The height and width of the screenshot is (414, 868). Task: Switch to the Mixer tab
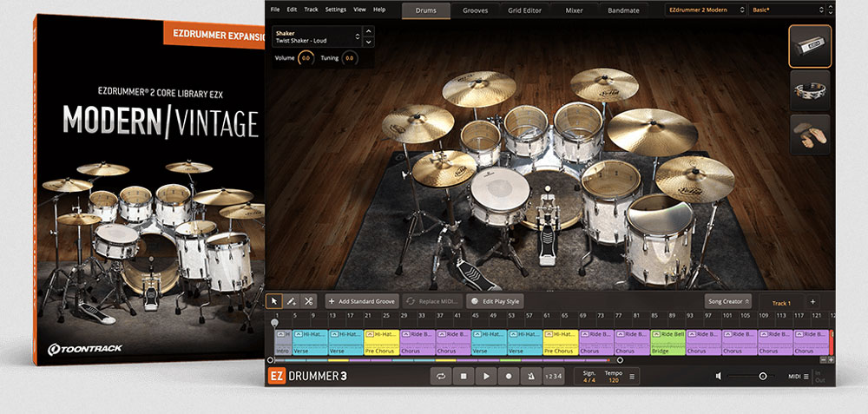tap(574, 10)
